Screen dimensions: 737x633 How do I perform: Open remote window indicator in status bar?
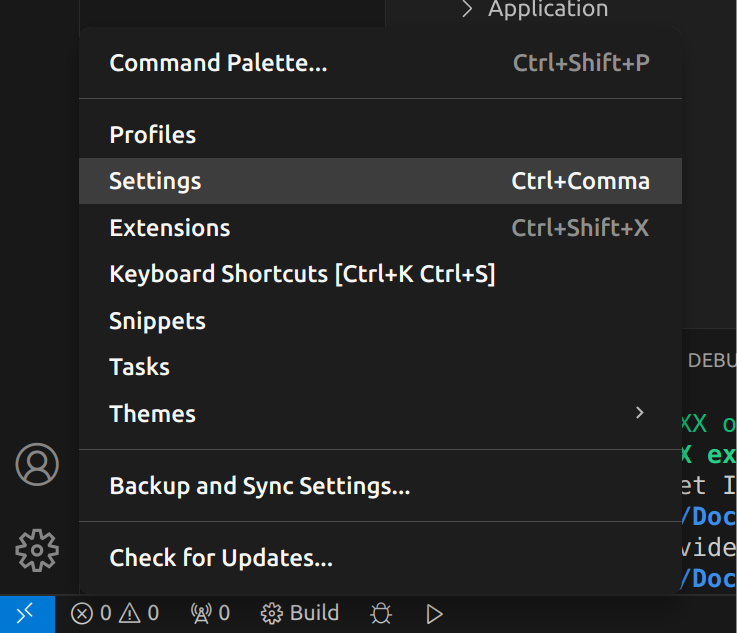click(27, 614)
